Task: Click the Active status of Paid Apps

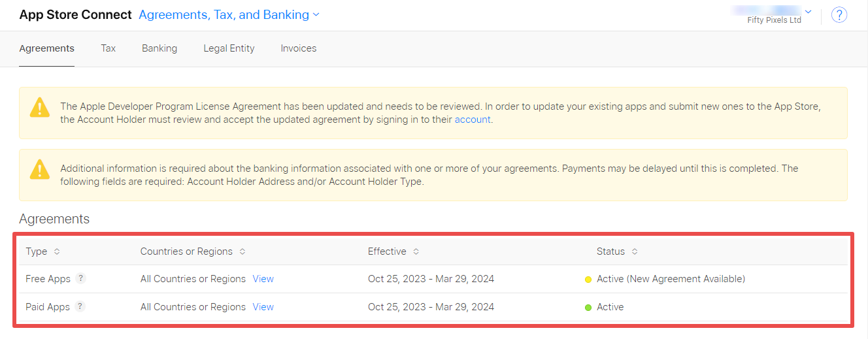Action: click(x=610, y=307)
